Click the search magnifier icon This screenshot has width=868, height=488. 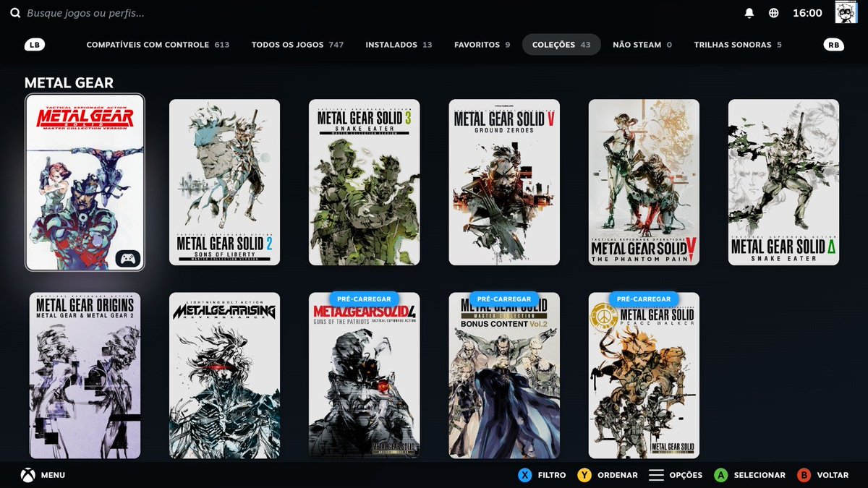click(x=15, y=13)
